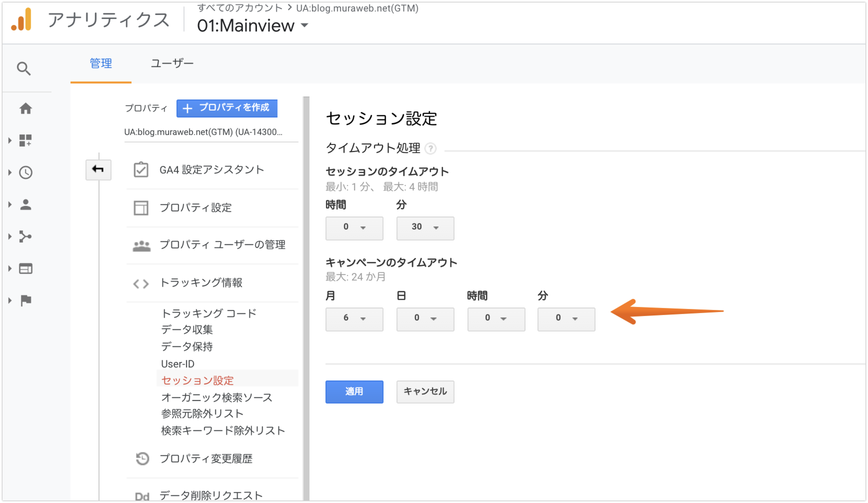Click the プロパティ設定 layout icon
Image resolution: width=868 pixels, height=503 pixels.
[x=141, y=208]
